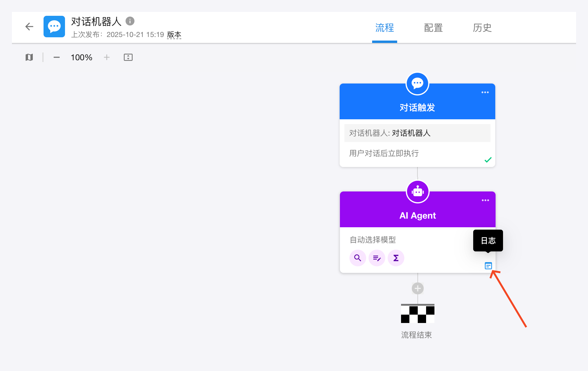Click the blue chat robot app icon
This screenshot has width=588, height=371.
pos(54,27)
